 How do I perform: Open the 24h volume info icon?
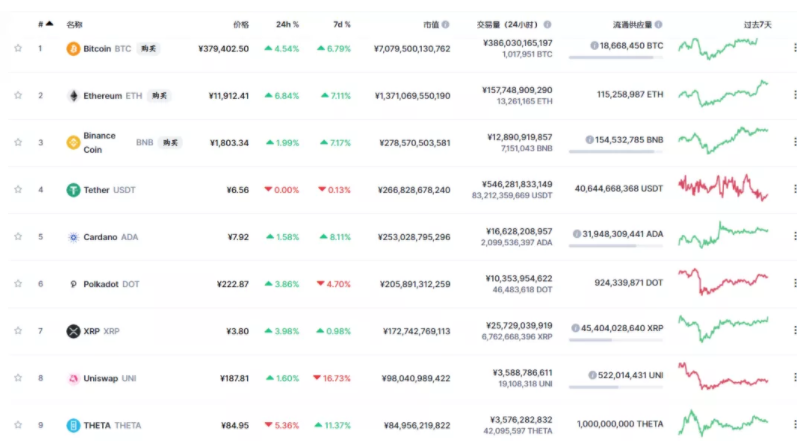[547, 24]
